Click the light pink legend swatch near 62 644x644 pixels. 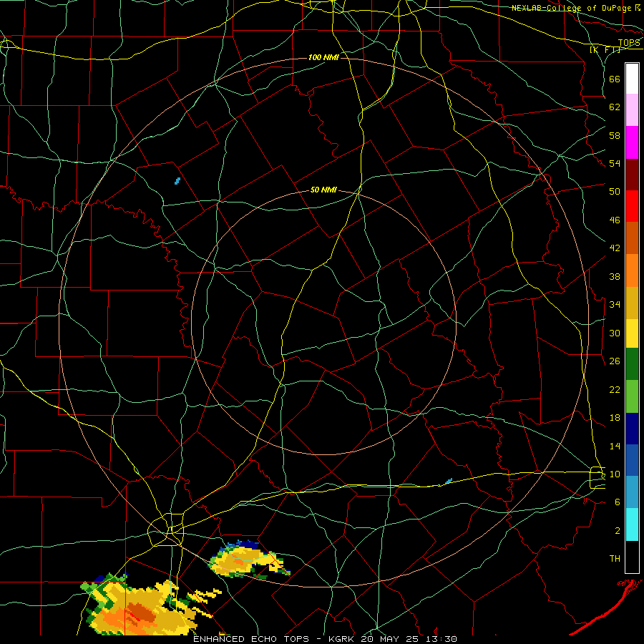632,110
